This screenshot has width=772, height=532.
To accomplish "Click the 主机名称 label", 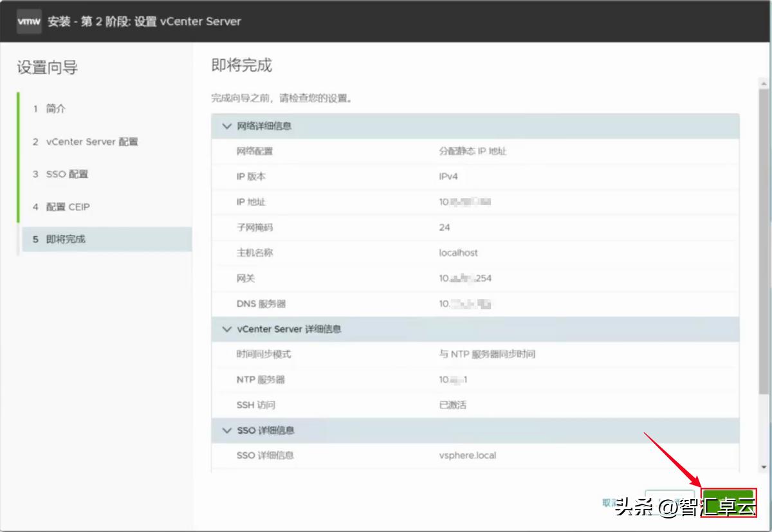I will [x=255, y=253].
